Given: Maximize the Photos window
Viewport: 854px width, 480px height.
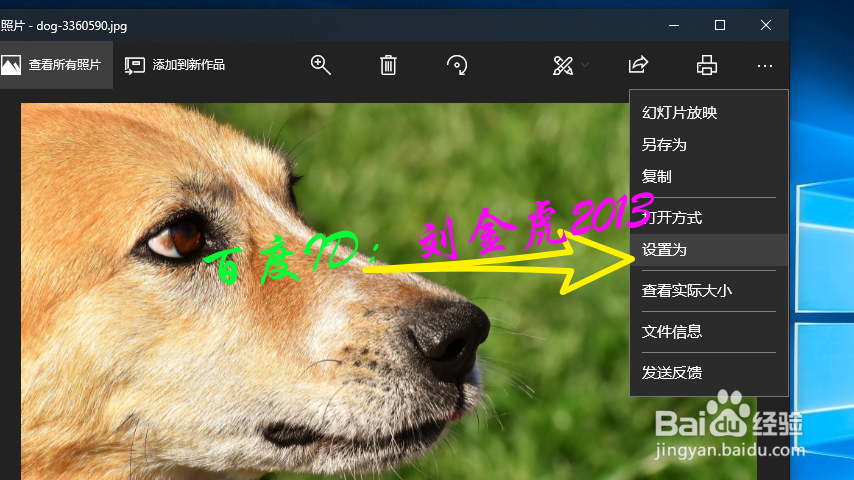Looking at the screenshot, I should pyautogui.click(x=719, y=25).
